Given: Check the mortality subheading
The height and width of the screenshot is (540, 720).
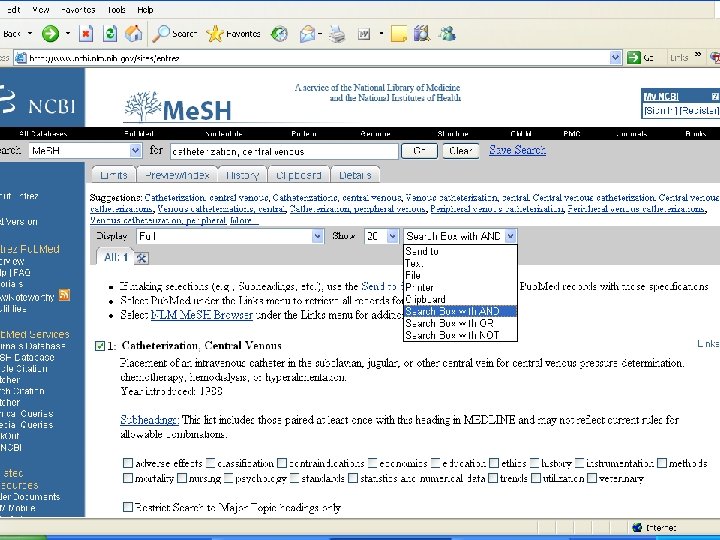Looking at the screenshot, I should coord(128,478).
